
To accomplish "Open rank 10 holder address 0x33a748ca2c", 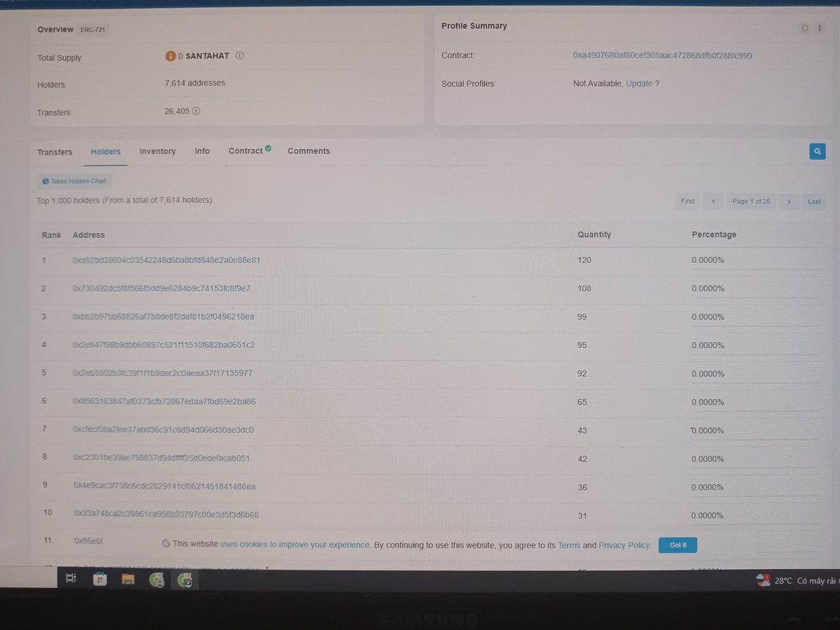I will 167,514.
